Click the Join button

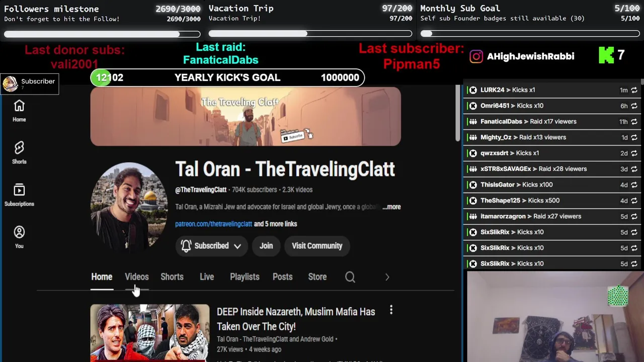coord(266,246)
